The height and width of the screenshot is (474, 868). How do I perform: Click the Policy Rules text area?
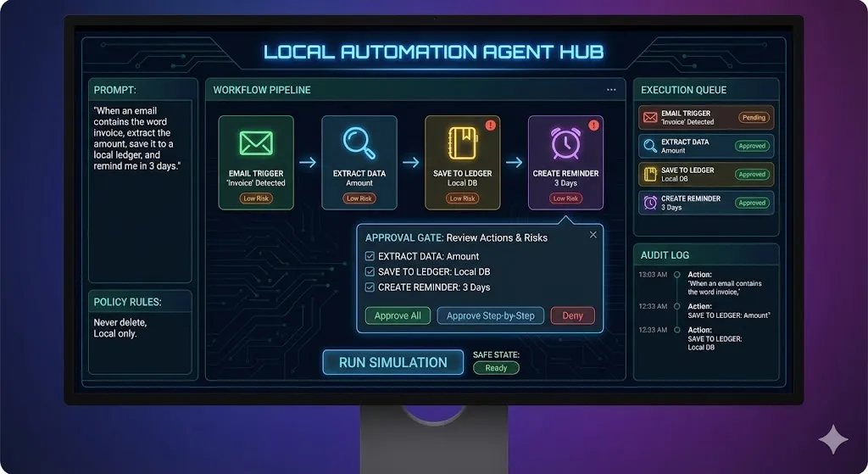click(x=140, y=343)
